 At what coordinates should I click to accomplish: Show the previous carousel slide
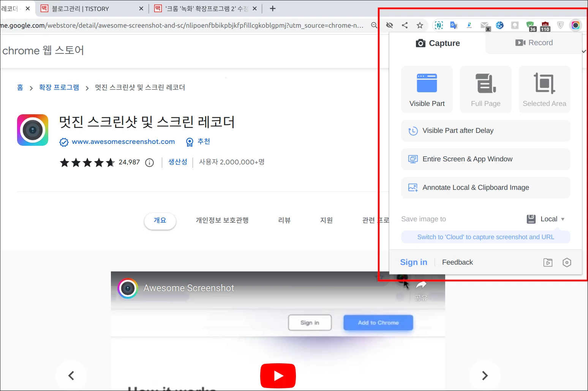pyautogui.click(x=71, y=376)
